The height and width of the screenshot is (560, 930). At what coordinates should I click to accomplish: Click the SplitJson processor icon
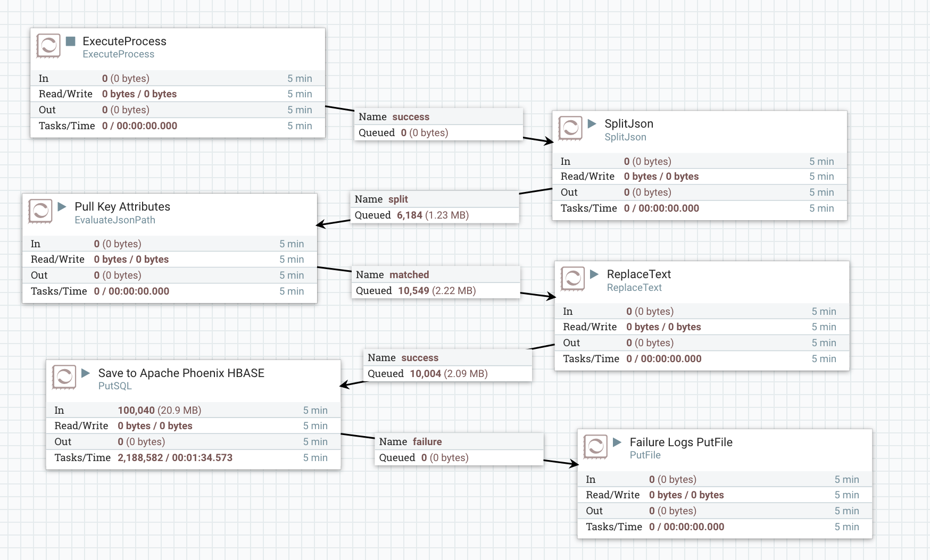570,128
